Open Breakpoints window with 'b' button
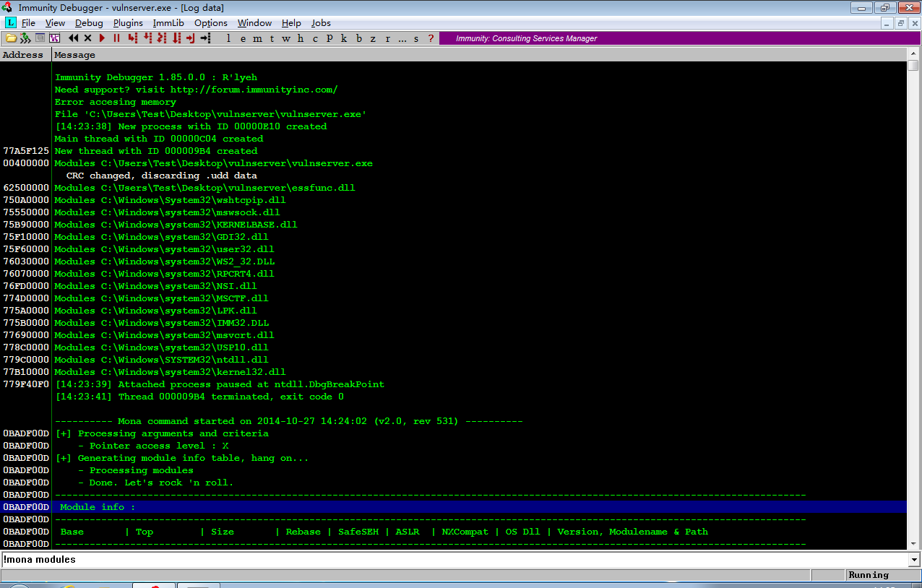Viewport: 922px width, 588px height. 359,38
